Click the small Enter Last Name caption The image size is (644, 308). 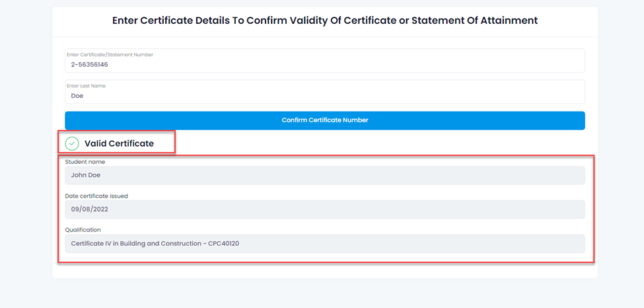tap(87, 86)
